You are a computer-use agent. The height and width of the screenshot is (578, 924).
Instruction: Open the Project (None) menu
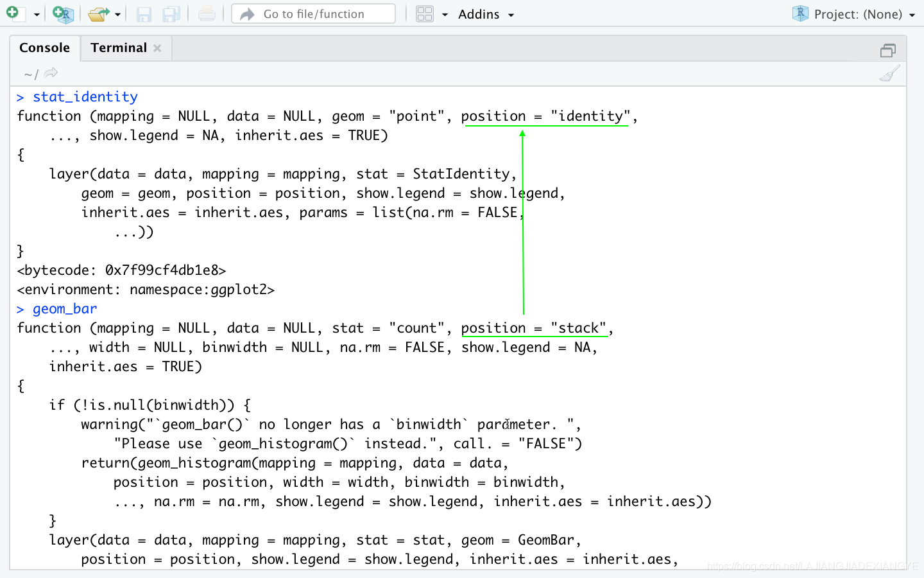click(x=864, y=14)
